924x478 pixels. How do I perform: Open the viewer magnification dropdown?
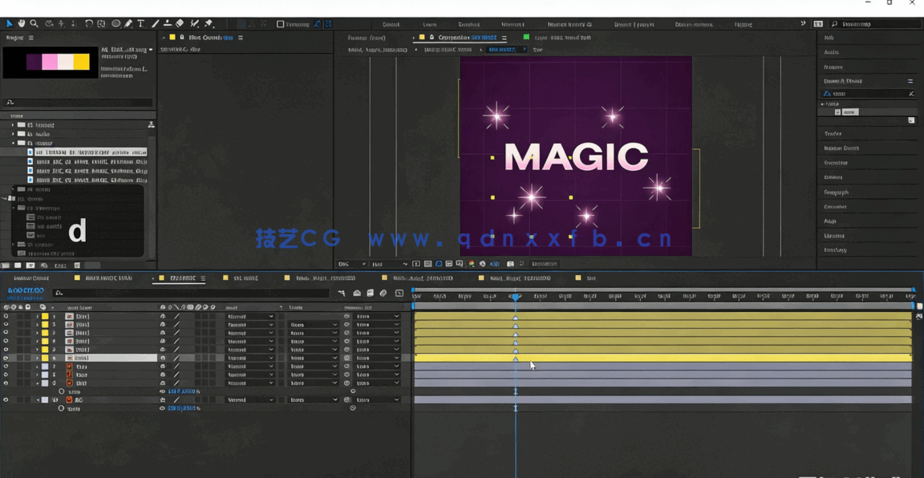350,264
